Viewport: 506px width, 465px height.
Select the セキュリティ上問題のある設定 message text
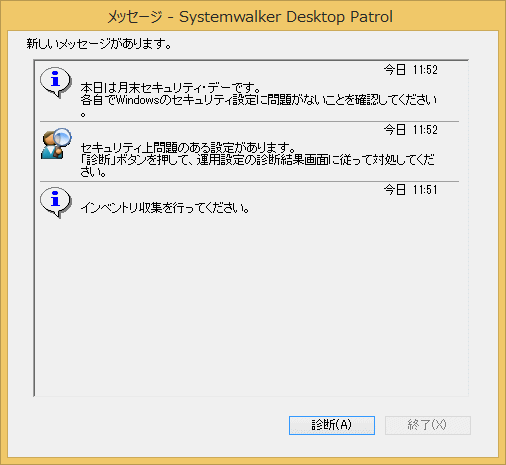coord(188,147)
